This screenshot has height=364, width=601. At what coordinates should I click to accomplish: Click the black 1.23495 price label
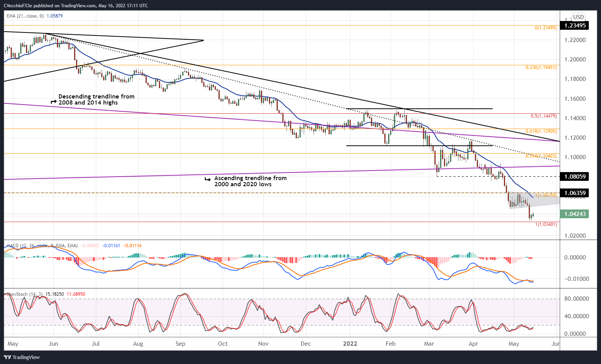point(575,26)
